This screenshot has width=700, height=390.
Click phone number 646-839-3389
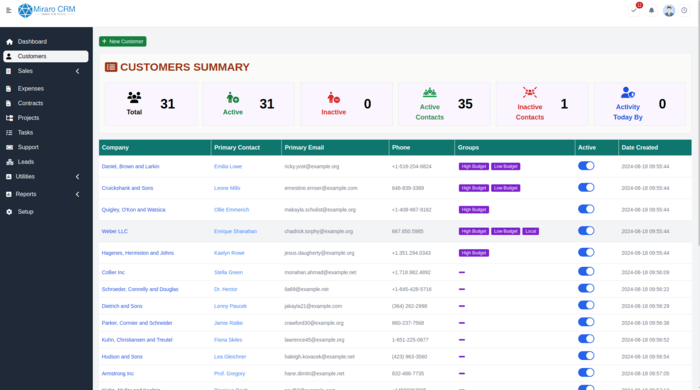(x=408, y=188)
